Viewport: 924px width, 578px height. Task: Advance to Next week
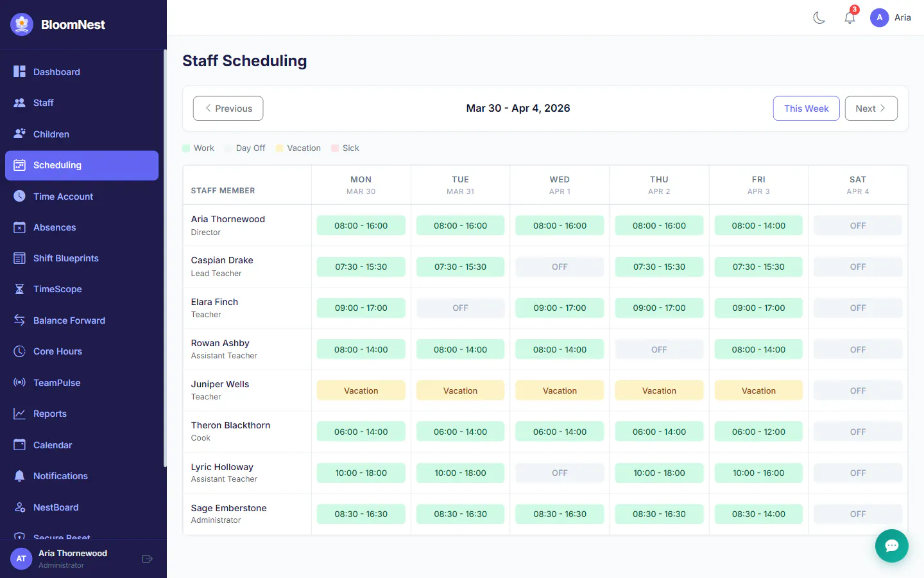[x=871, y=109]
